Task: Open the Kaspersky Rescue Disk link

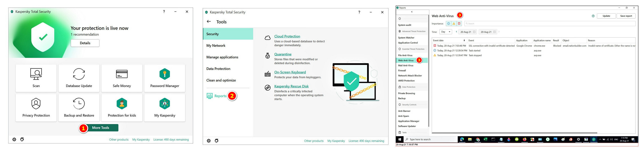Action: coord(291,86)
